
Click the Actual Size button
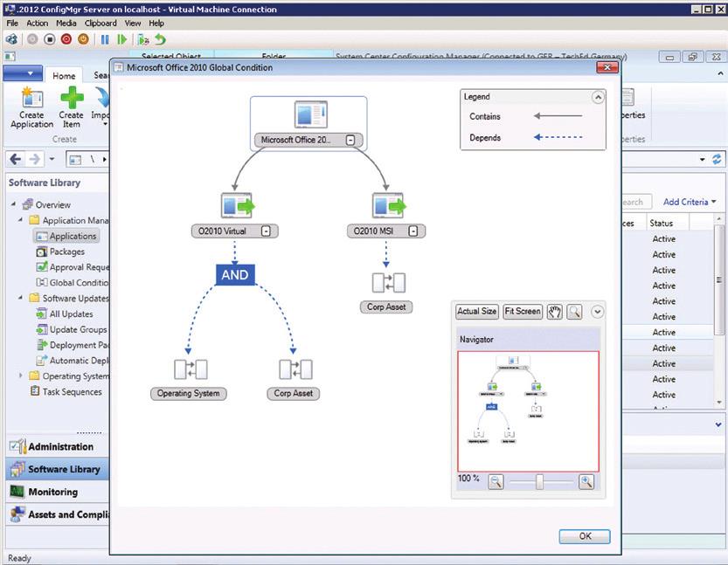pos(477,311)
